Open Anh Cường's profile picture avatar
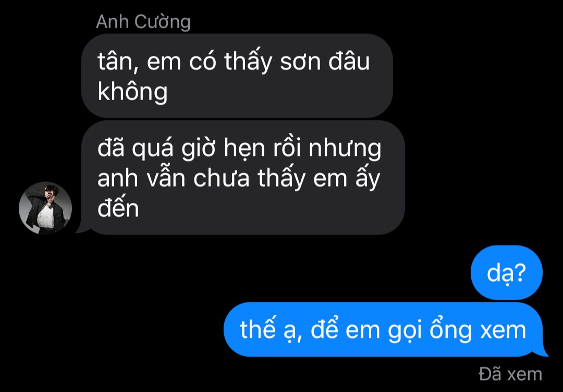 tap(45, 208)
